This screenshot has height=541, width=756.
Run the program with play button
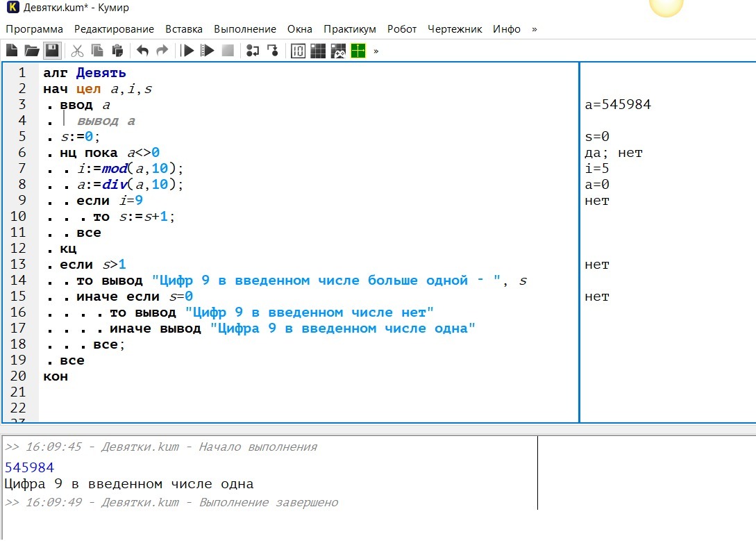coord(187,51)
